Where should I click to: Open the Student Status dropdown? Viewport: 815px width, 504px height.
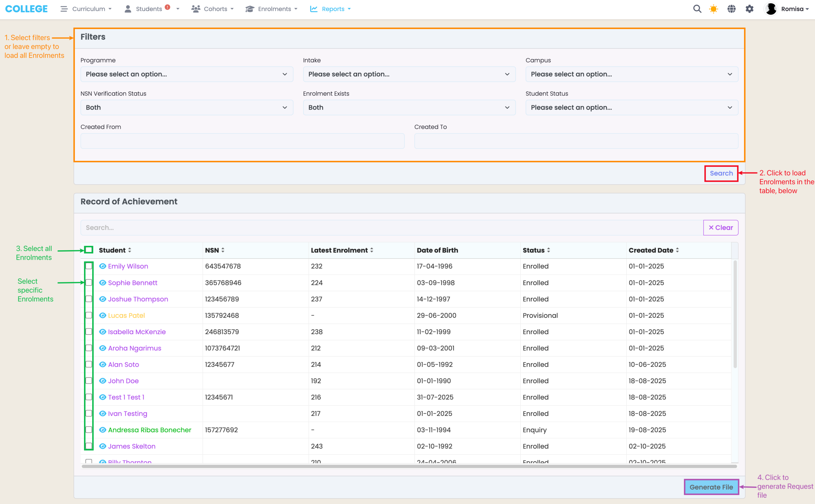[x=632, y=107]
